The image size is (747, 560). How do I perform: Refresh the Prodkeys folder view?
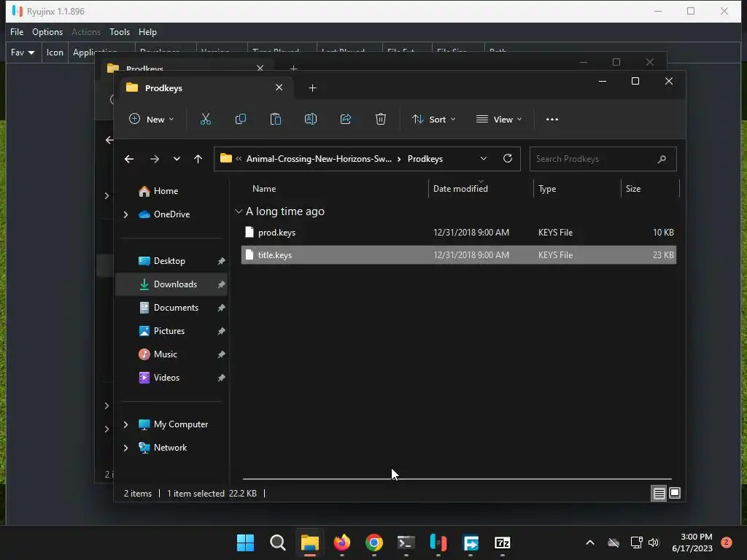tap(508, 158)
